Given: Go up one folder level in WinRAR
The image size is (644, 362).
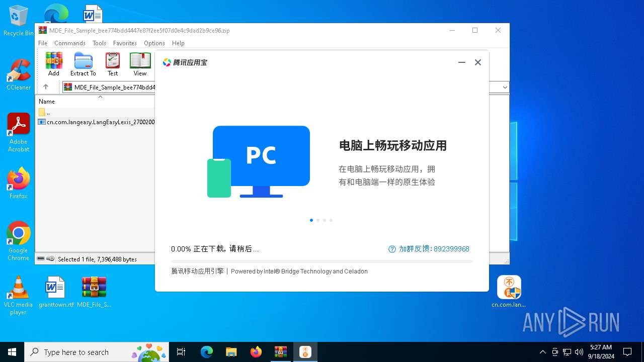Looking at the screenshot, I should [x=46, y=87].
